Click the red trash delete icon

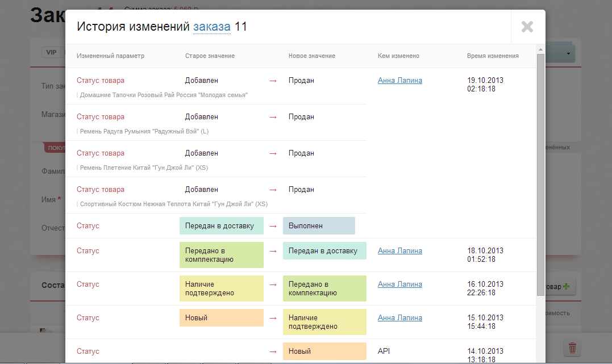572,348
